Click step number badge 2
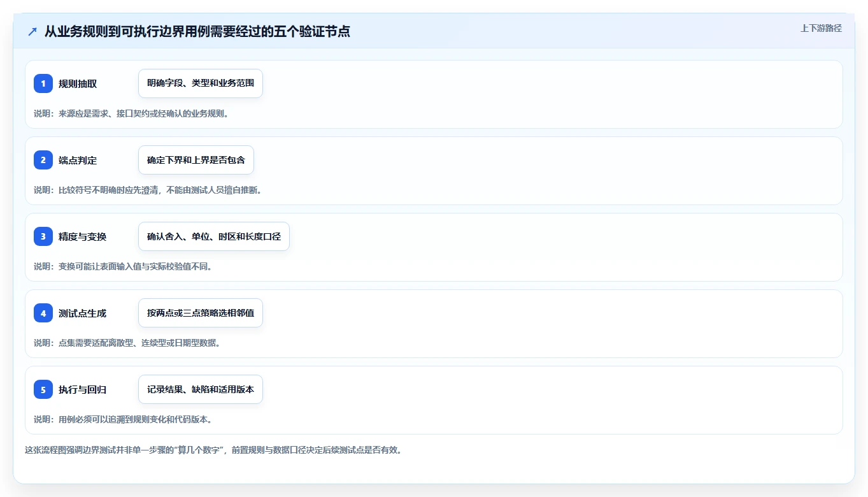868x497 pixels. coord(43,160)
